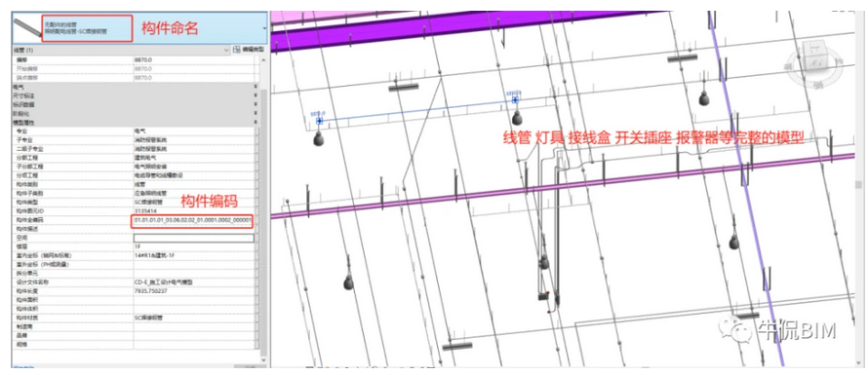Click the 编辑类型 edit type icon
This screenshot has height=375, width=868.
(236, 50)
